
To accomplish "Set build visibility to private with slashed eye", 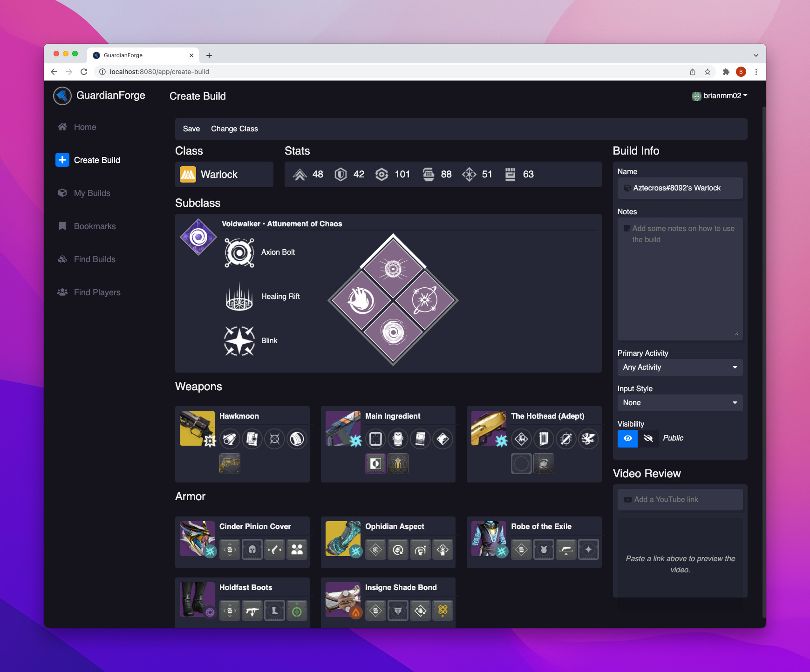I will pos(648,439).
